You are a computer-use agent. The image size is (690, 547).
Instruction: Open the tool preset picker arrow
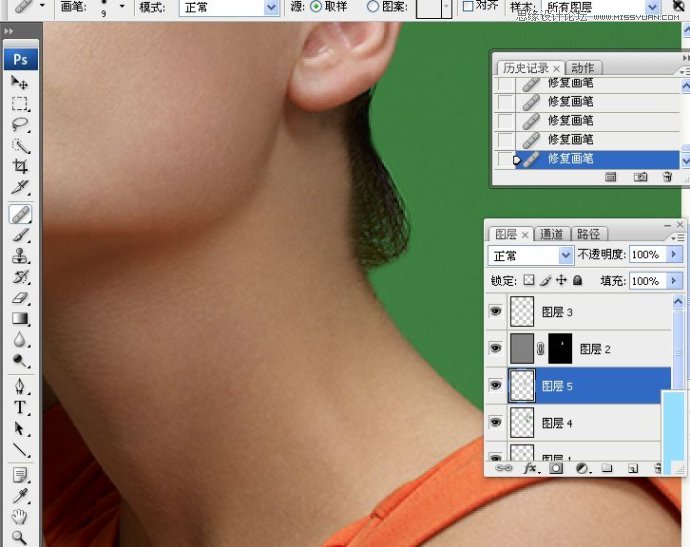tap(43, 6)
